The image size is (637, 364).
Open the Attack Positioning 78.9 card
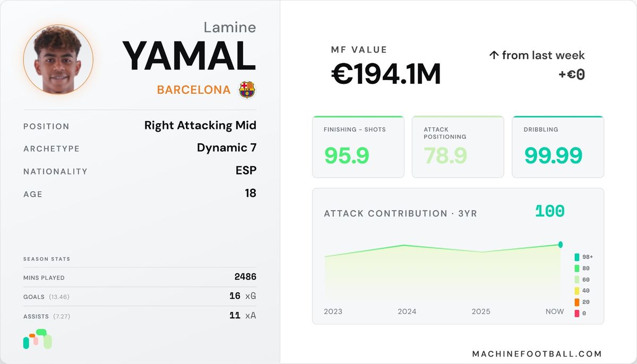(x=458, y=147)
